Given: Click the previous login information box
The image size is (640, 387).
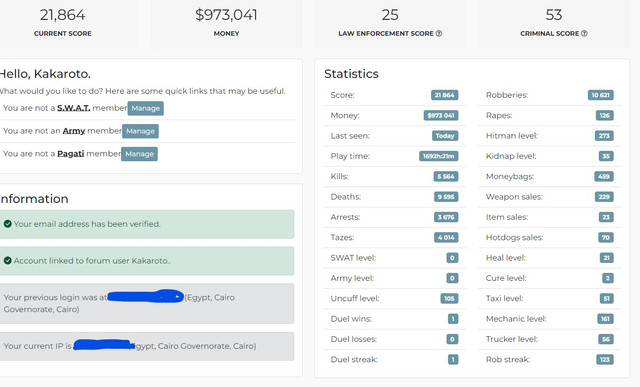Looking at the screenshot, I should pyautogui.click(x=147, y=303).
